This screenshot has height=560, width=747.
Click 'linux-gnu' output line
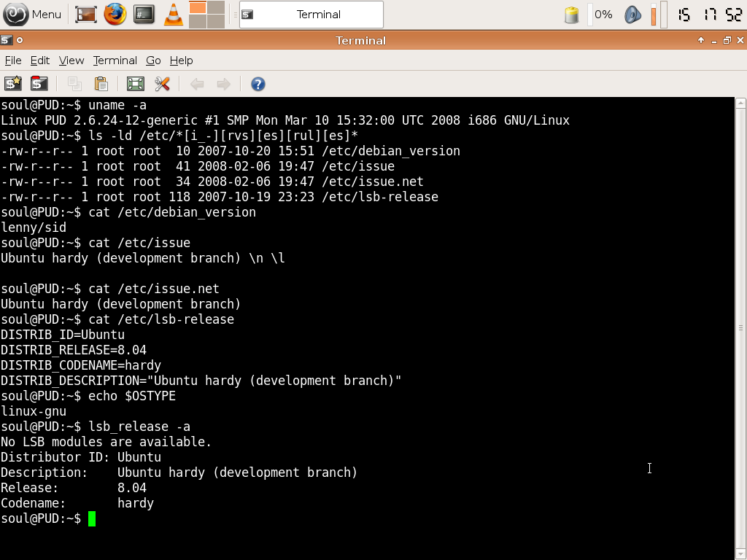pos(34,411)
